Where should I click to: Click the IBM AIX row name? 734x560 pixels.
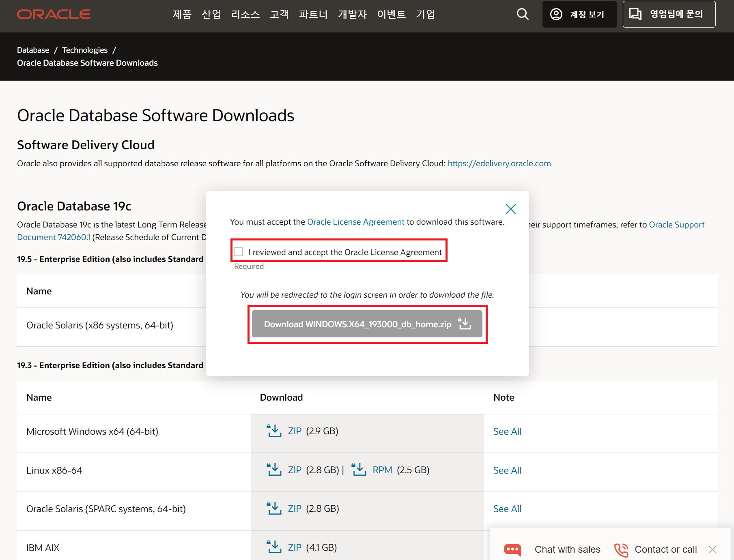pos(43,548)
